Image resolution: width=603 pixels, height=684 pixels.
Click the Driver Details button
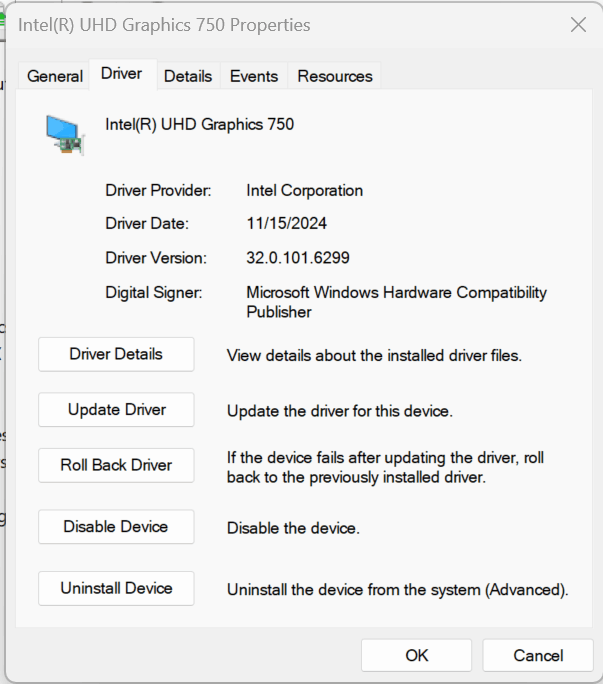pyautogui.click(x=116, y=354)
